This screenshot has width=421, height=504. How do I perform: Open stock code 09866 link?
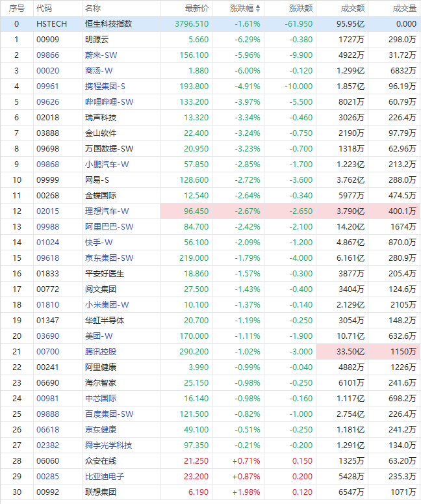(x=48, y=55)
